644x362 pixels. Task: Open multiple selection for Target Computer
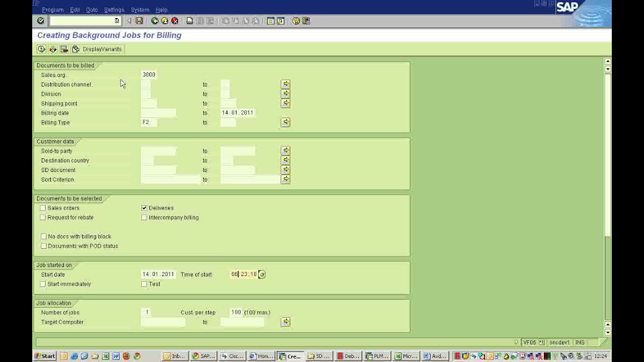coord(286,322)
